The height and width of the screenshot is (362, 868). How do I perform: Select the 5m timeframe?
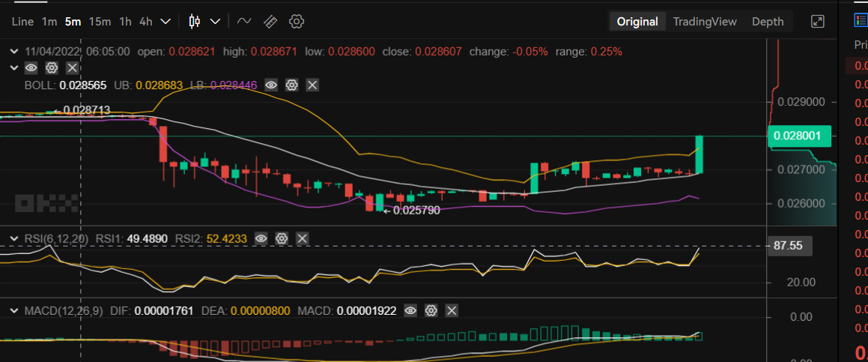click(73, 22)
